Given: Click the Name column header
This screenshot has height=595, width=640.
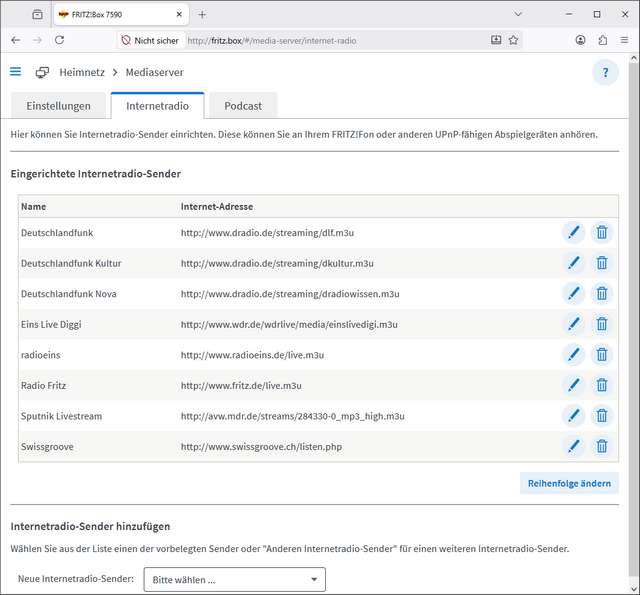Looking at the screenshot, I should point(33,206).
